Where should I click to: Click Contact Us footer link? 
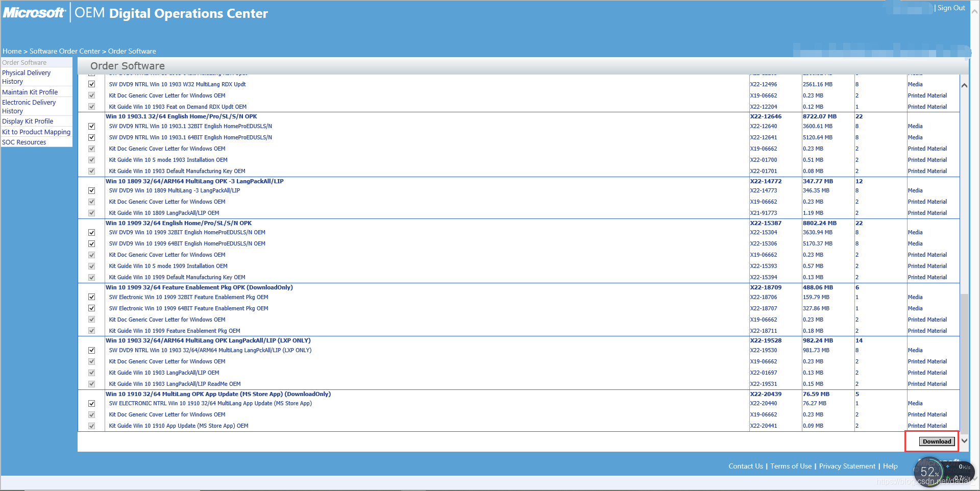click(x=746, y=466)
